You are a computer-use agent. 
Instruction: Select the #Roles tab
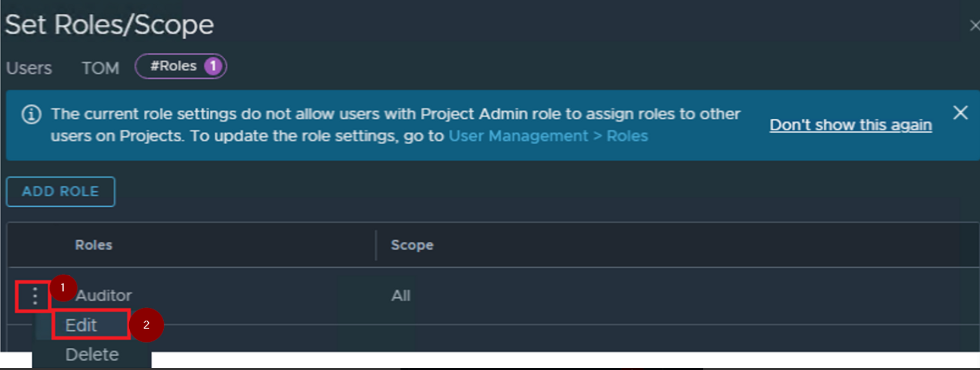click(174, 66)
